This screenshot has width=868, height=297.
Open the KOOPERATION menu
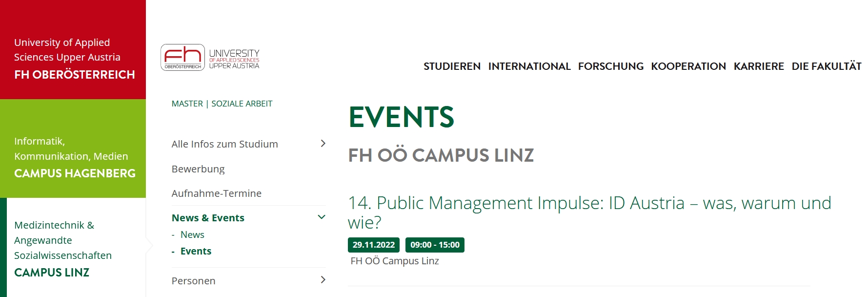[688, 66]
